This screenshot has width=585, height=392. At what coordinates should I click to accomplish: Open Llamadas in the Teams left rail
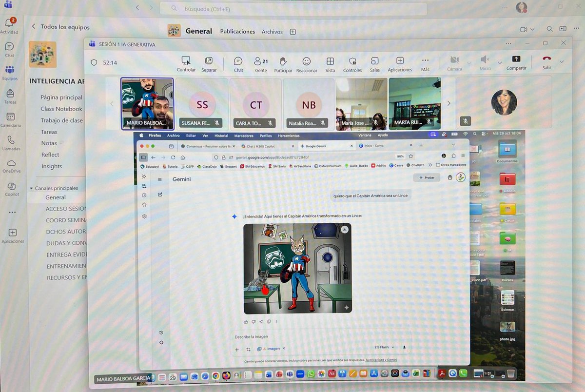tap(11, 143)
